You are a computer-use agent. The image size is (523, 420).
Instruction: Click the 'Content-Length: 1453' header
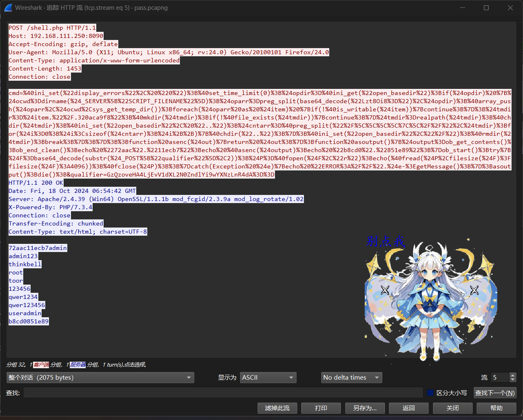click(45, 69)
